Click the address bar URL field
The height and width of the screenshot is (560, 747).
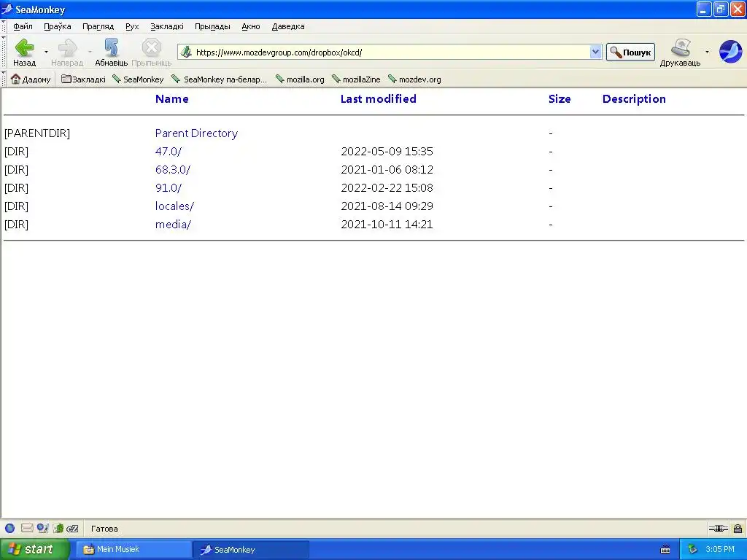tap(391, 52)
